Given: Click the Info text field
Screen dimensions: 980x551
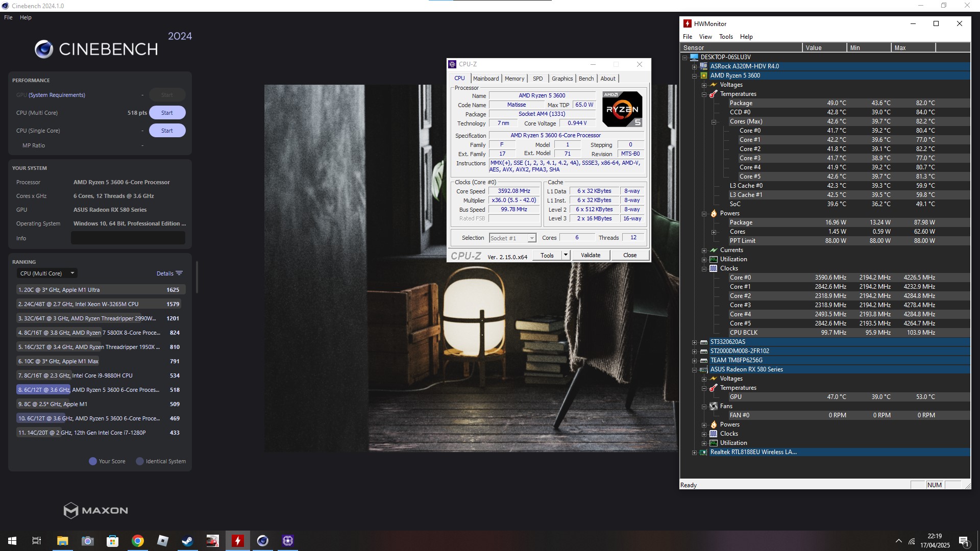Looking at the screenshot, I should (128, 238).
